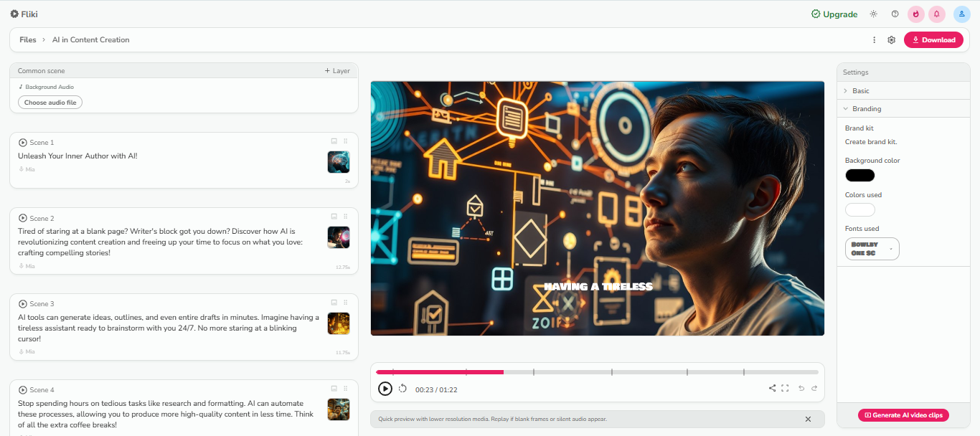
Task: Play Scene 1 using its play icon
Action: coord(23,143)
